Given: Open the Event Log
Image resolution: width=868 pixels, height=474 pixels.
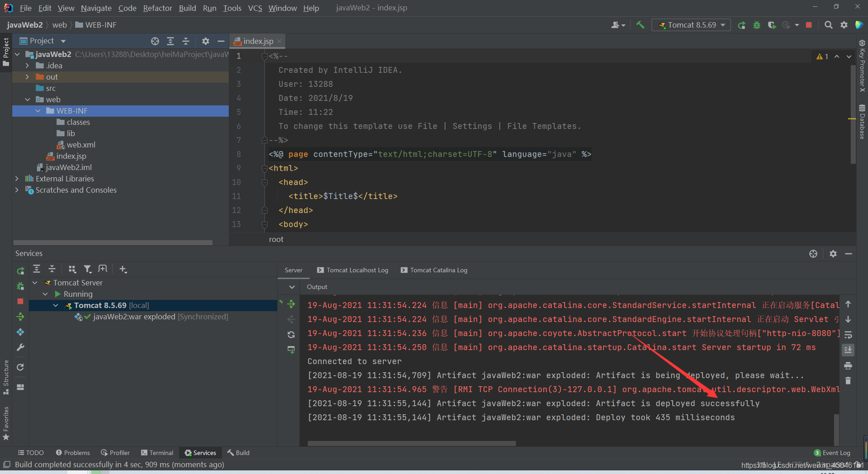Looking at the screenshot, I should click(832, 453).
